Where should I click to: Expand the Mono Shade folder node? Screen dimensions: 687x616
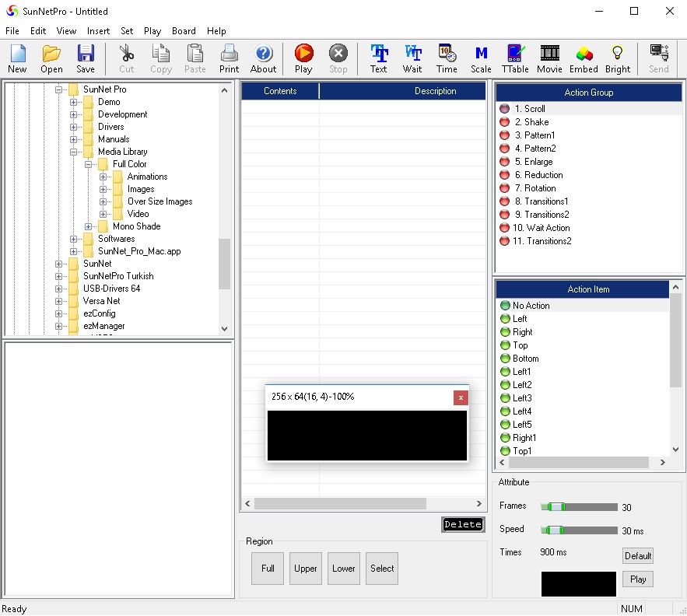click(x=88, y=226)
